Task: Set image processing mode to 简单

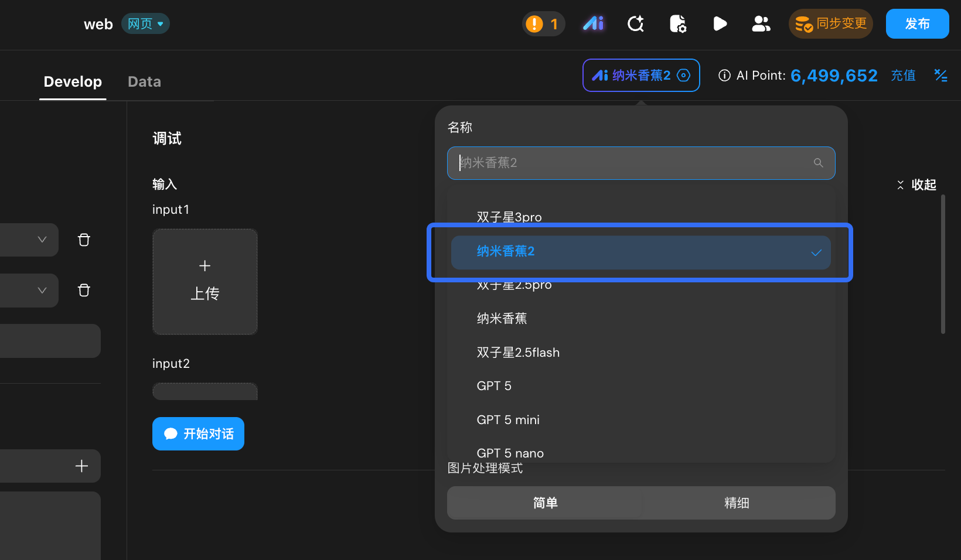Action: point(545,503)
